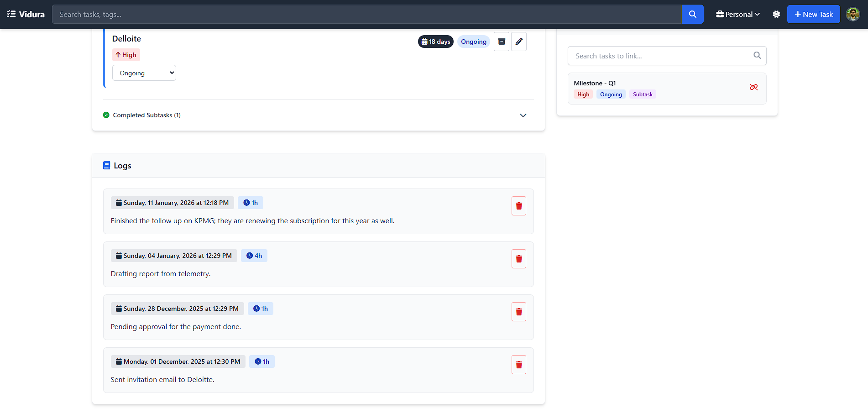The image size is (868, 414).
Task: Delete the Deloitte invitation email log
Action: point(518,364)
